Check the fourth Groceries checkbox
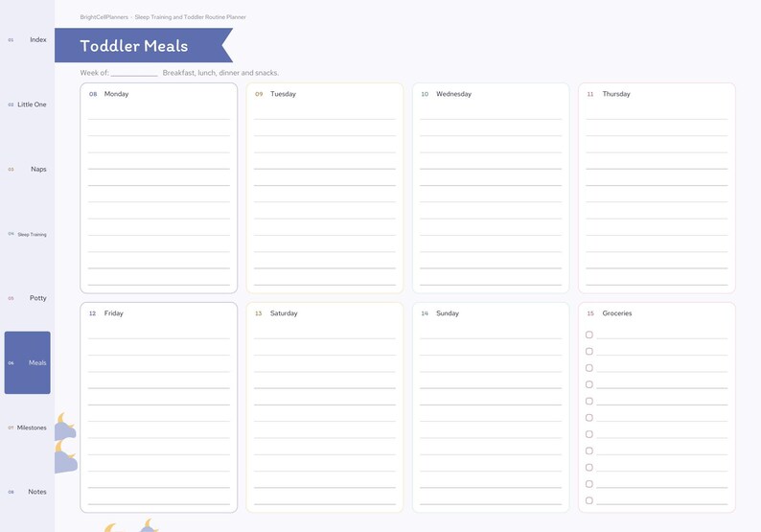The width and height of the screenshot is (761, 532). coord(589,384)
